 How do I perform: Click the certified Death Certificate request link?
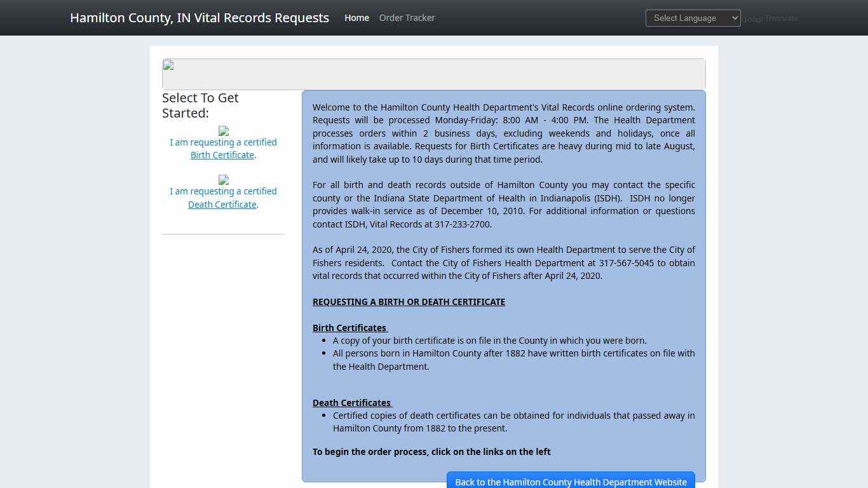222,204
